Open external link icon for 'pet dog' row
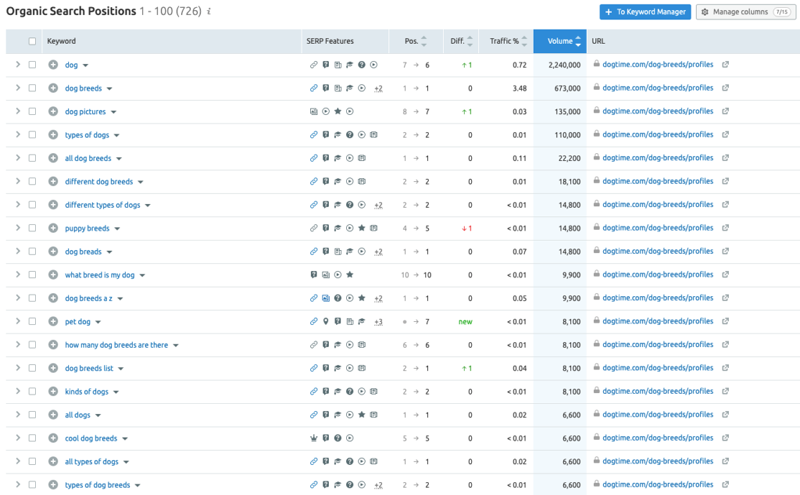 (725, 321)
